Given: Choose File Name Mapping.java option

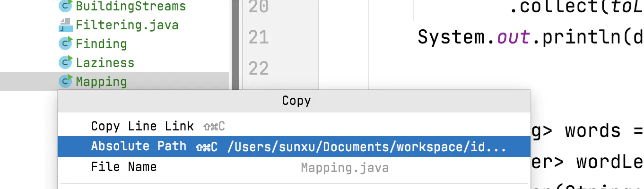Looking at the screenshot, I should [x=124, y=167].
